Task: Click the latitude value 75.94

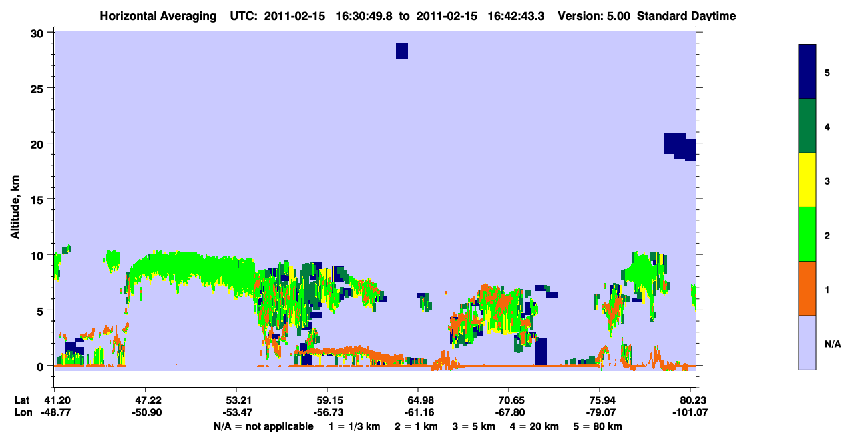Action: [x=600, y=400]
